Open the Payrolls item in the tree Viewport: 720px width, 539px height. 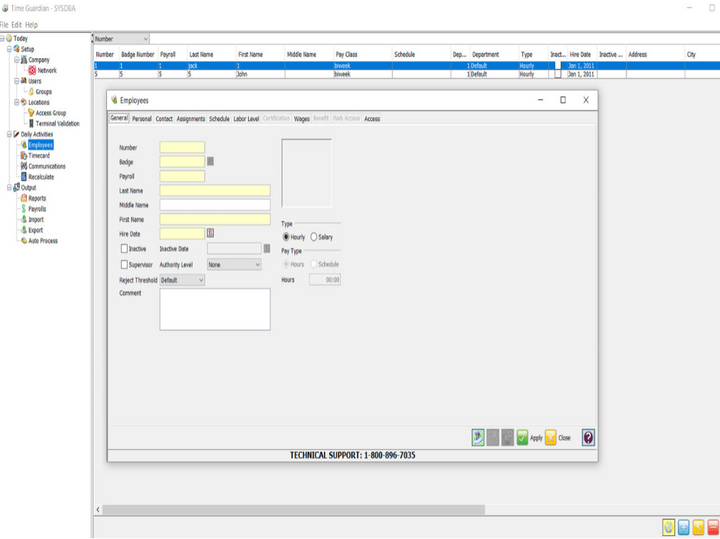37,209
